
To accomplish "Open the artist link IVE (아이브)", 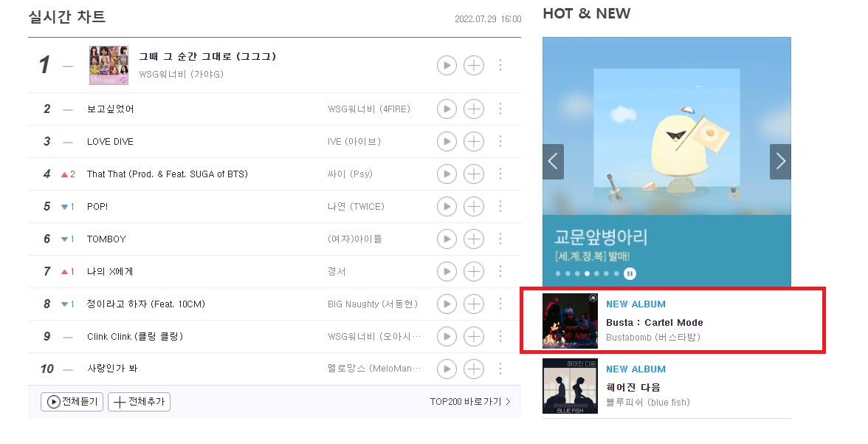I will 354,141.
